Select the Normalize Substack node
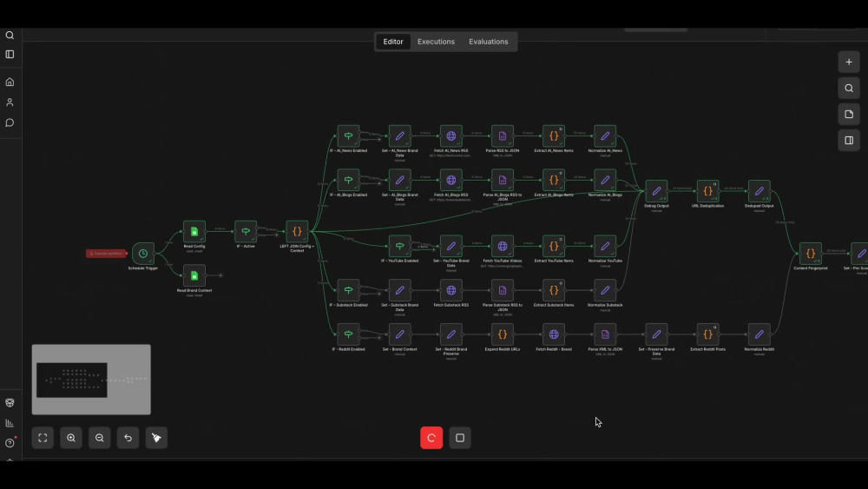868x489 pixels. pyautogui.click(x=605, y=290)
